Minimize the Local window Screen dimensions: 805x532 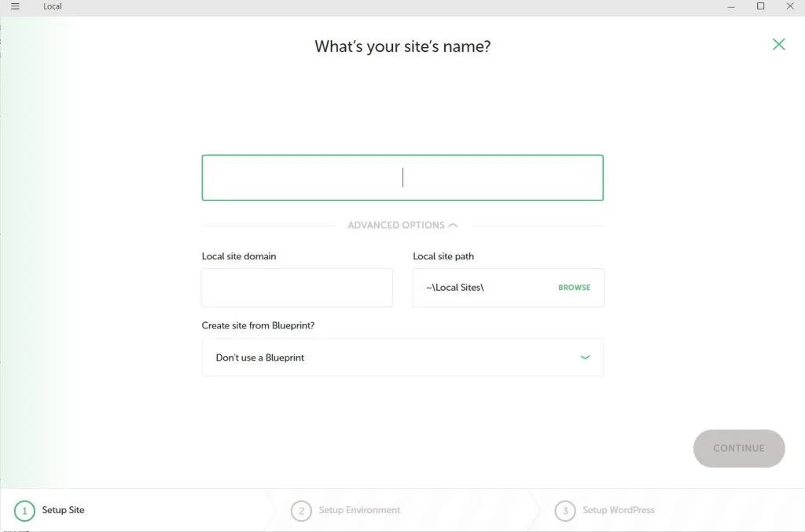tap(732, 6)
